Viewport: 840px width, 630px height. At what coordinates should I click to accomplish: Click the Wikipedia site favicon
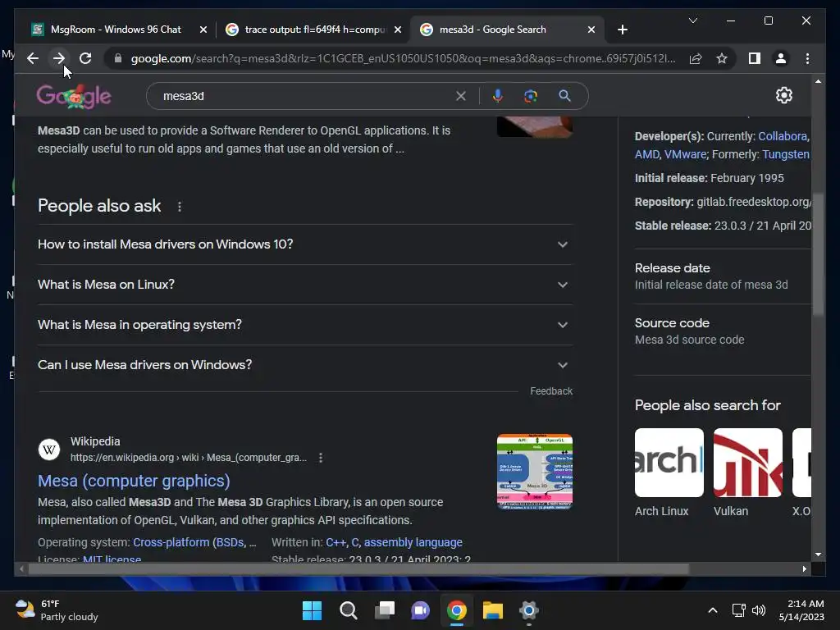(x=48, y=449)
